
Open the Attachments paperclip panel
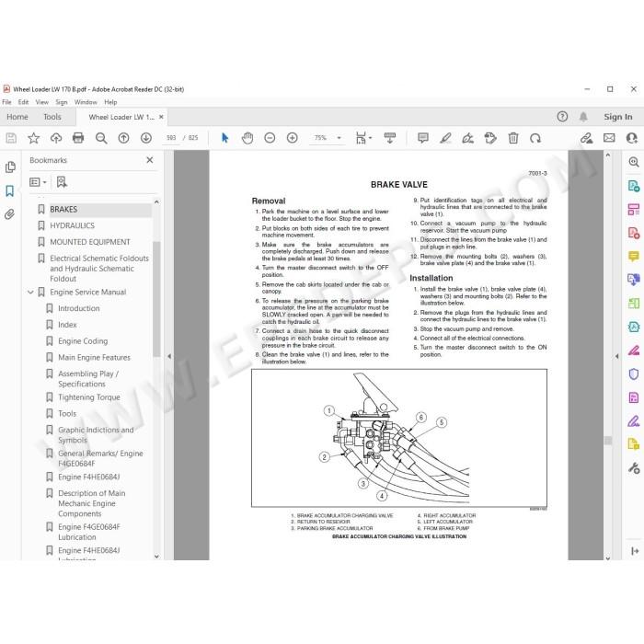click(9, 214)
